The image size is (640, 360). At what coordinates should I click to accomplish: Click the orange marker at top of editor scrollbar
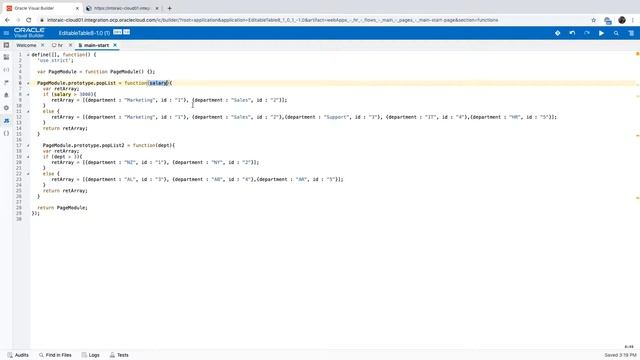637,54
